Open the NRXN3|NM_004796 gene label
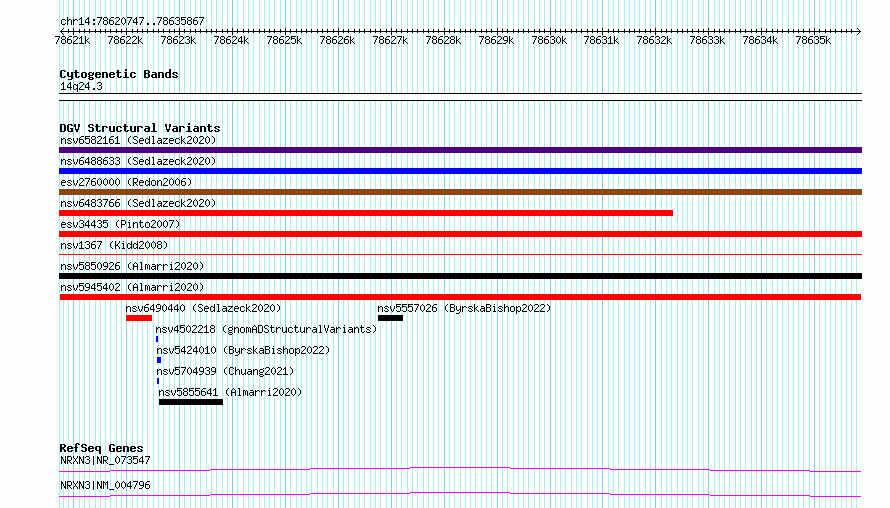Screen dimensions: 890x508 click(x=105, y=485)
